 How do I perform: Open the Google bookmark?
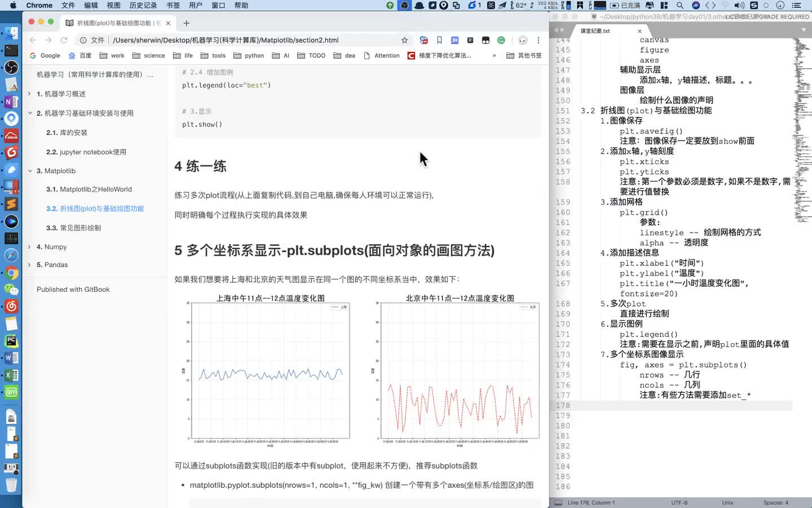coord(45,55)
